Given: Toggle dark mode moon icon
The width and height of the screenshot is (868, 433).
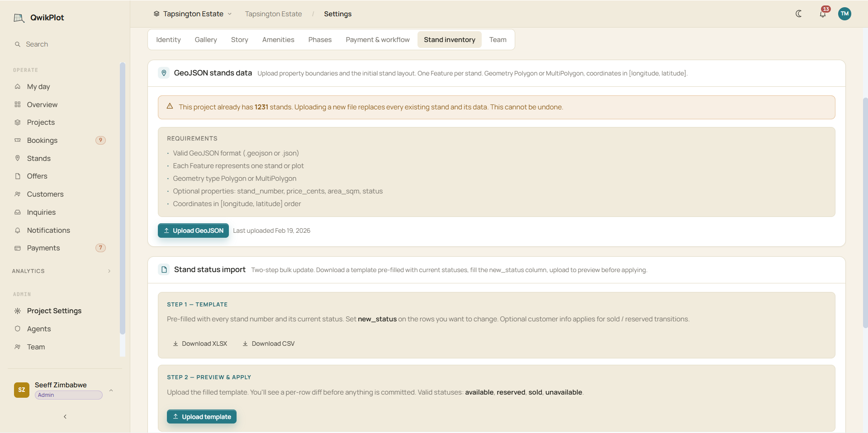Looking at the screenshot, I should (x=799, y=14).
